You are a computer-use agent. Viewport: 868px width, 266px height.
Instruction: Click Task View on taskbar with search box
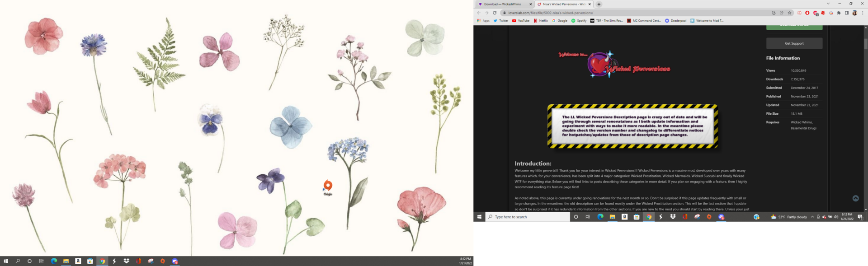[588, 217]
